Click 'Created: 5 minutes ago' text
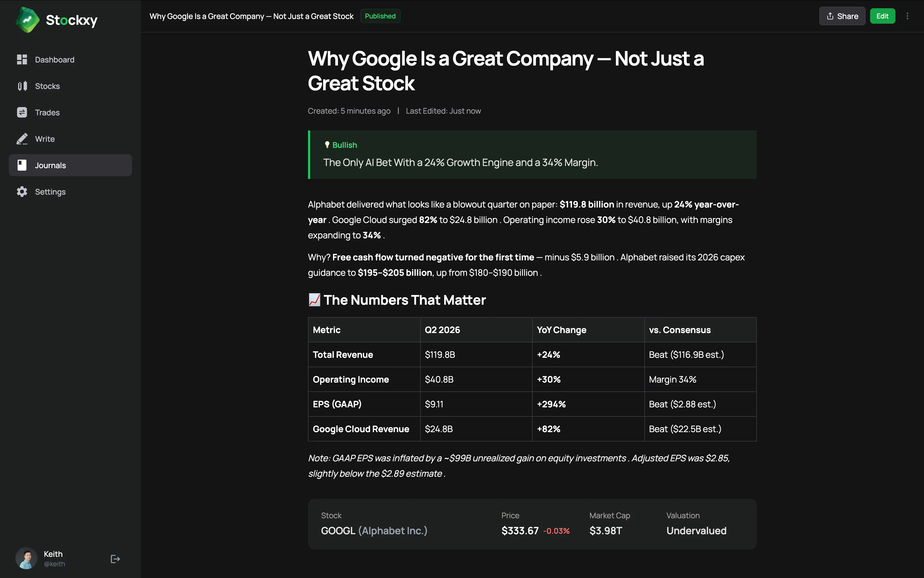The height and width of the screenshot is (578, 924). [x=349, y=111]
